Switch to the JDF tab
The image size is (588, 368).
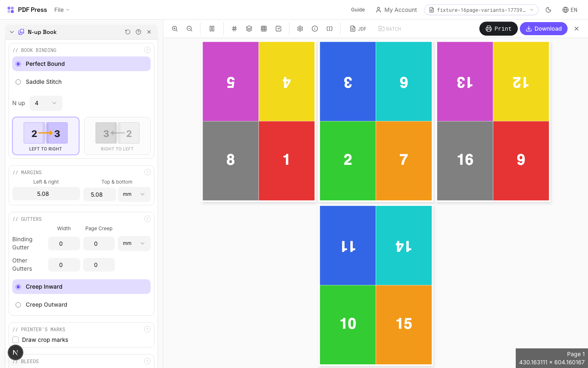[x=358, y=29]
